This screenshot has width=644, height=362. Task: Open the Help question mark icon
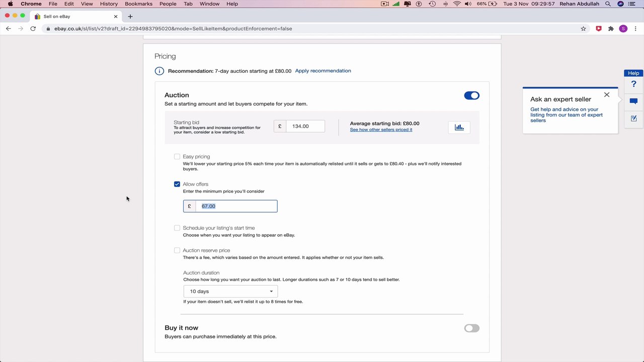tap(633, 84)
